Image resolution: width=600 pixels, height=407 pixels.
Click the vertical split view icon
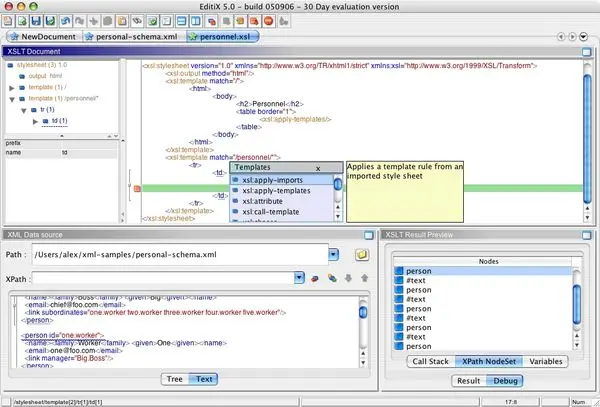(x=196, y=21)
